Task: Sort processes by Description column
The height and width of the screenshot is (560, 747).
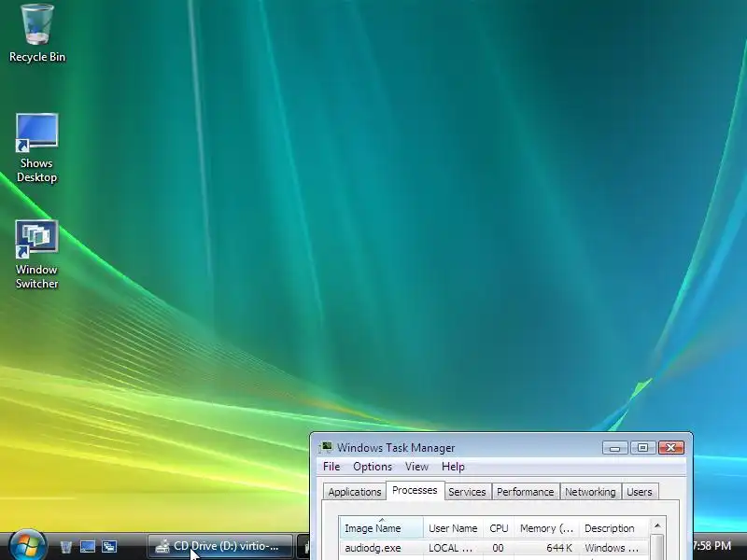Action: (614, 528)
